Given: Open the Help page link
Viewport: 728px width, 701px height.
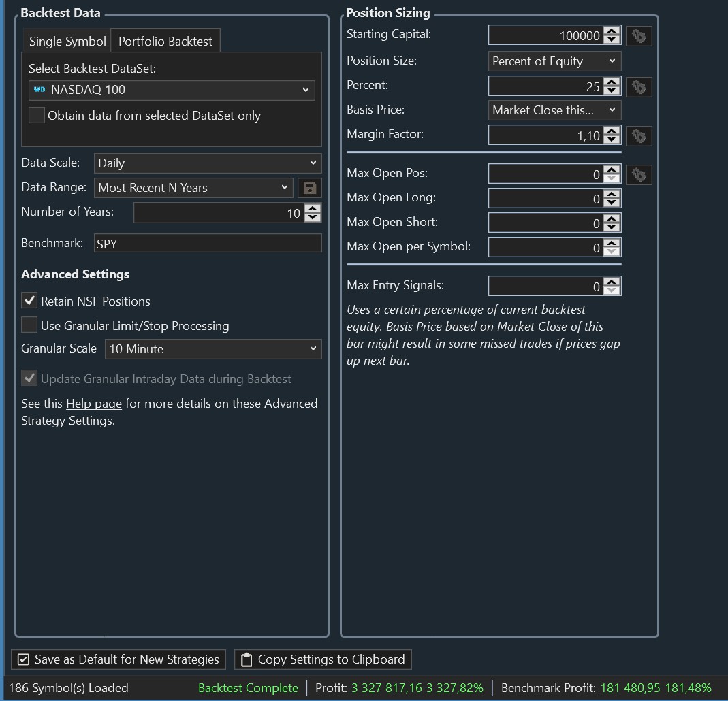Looking at the screenshot, I should 94,404.
